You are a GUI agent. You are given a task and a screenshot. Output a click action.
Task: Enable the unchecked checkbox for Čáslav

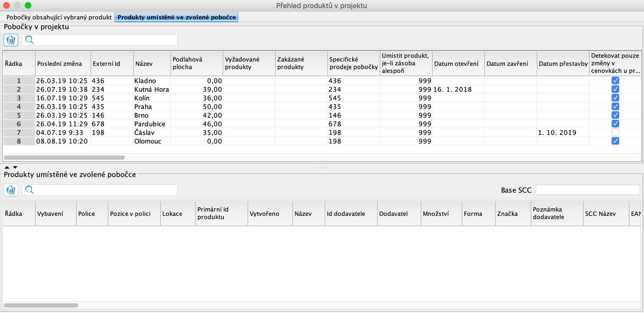point(615,132)
